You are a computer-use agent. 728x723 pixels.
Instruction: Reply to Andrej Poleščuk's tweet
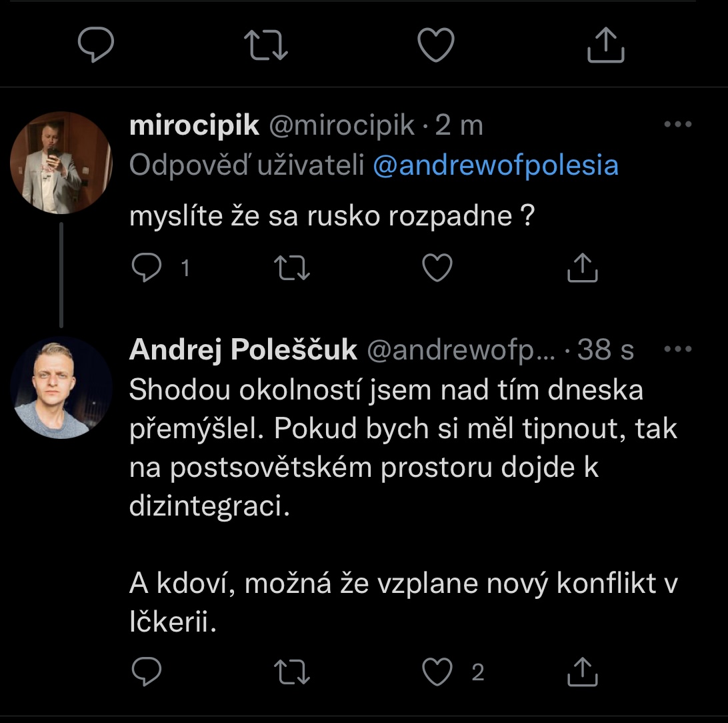145,672
